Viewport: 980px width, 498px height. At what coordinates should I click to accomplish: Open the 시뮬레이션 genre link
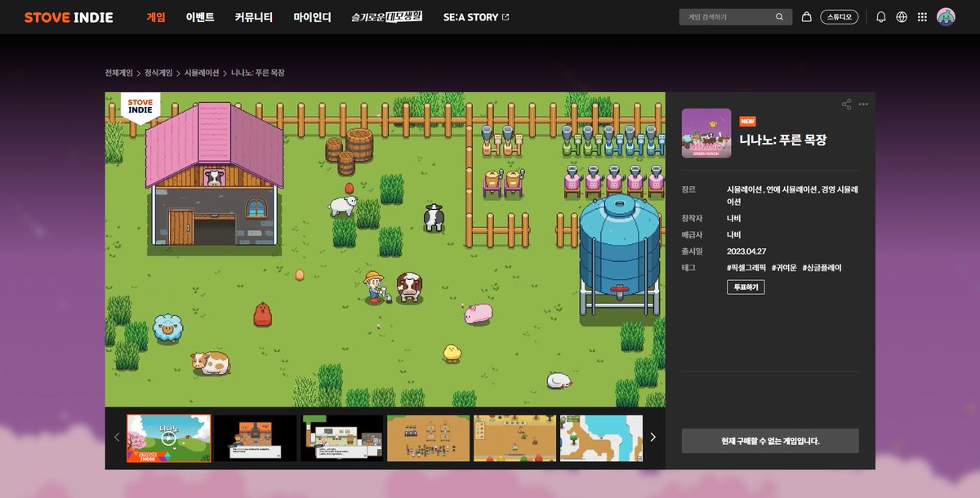[x=745, y=189]
